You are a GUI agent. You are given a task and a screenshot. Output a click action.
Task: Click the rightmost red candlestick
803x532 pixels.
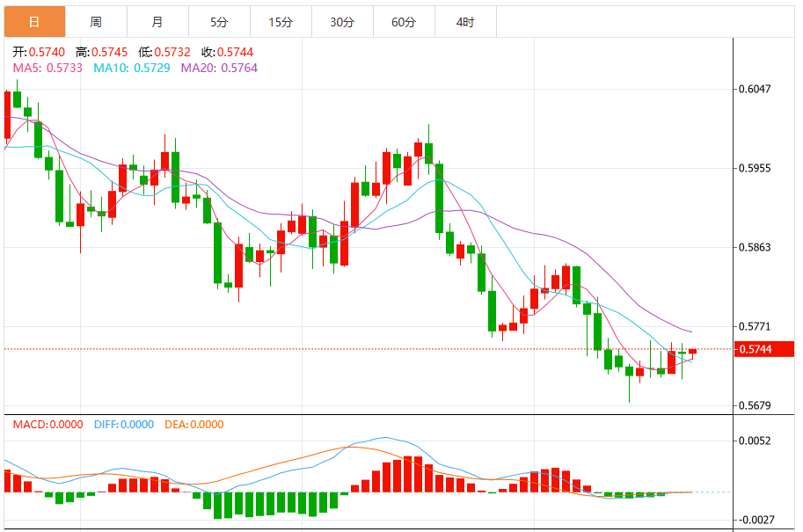click(x=692, y=352)
